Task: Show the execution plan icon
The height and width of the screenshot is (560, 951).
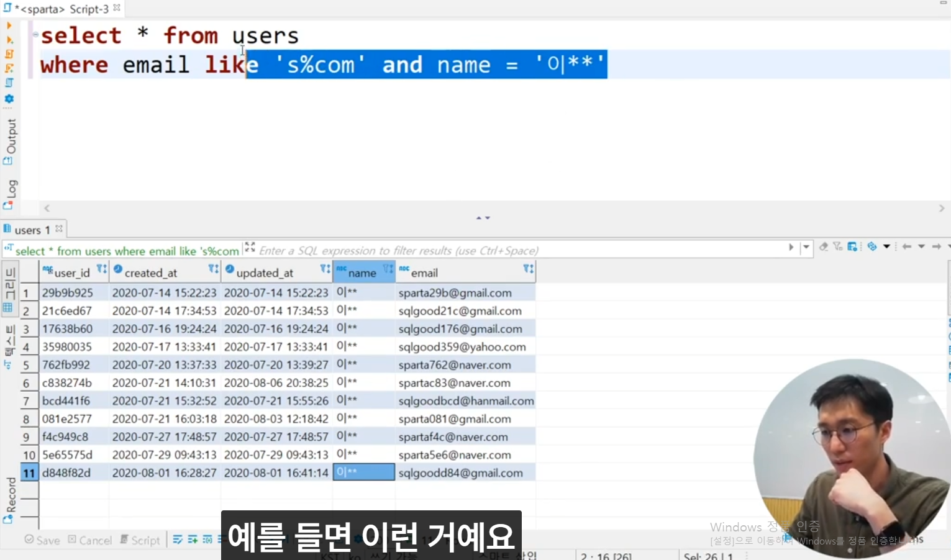Action: click(9, 83)
